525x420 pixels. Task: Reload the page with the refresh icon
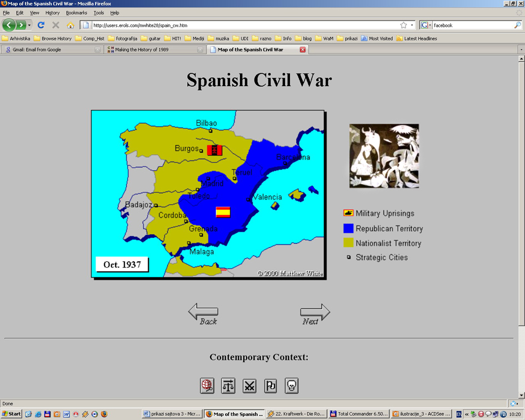[x=41, y=25]
